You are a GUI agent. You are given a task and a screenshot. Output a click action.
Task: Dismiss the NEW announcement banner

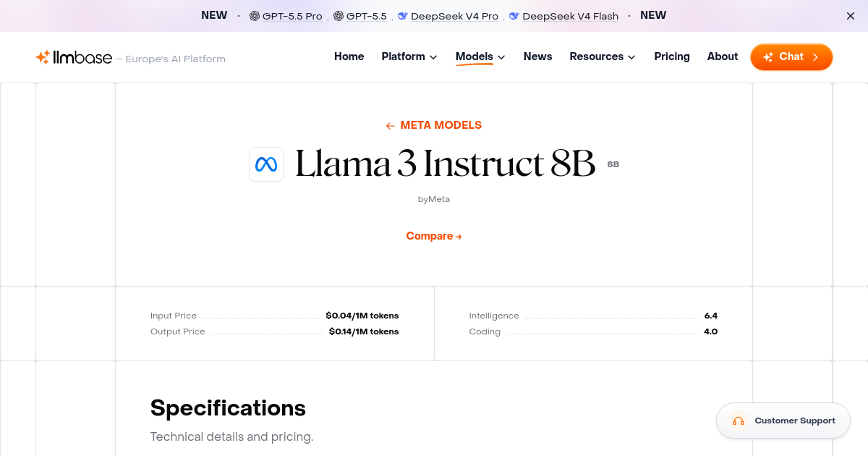[850, 15]
